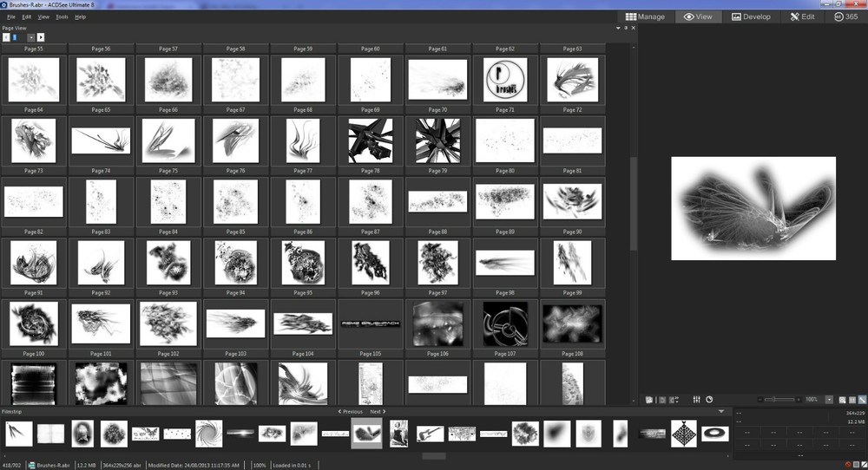Click the zoom in plus button
Image resolution: width=868 pixels, height=470 pixels.
799,399
